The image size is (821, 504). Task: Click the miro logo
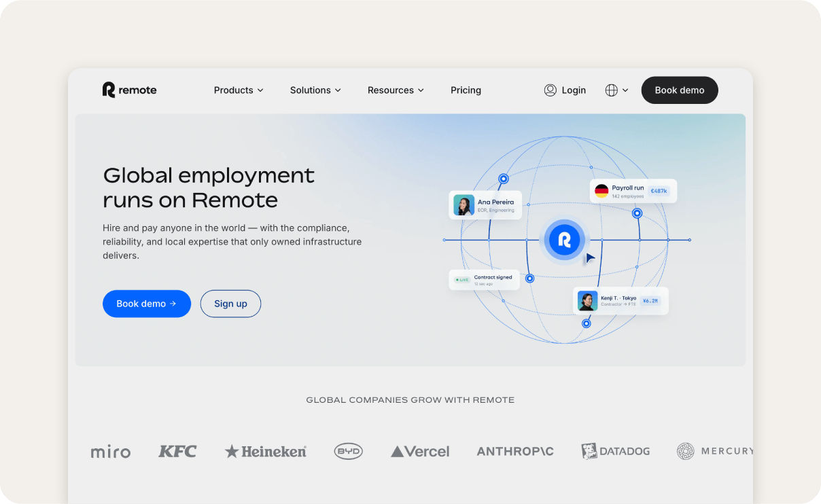(x=111, y=452)
